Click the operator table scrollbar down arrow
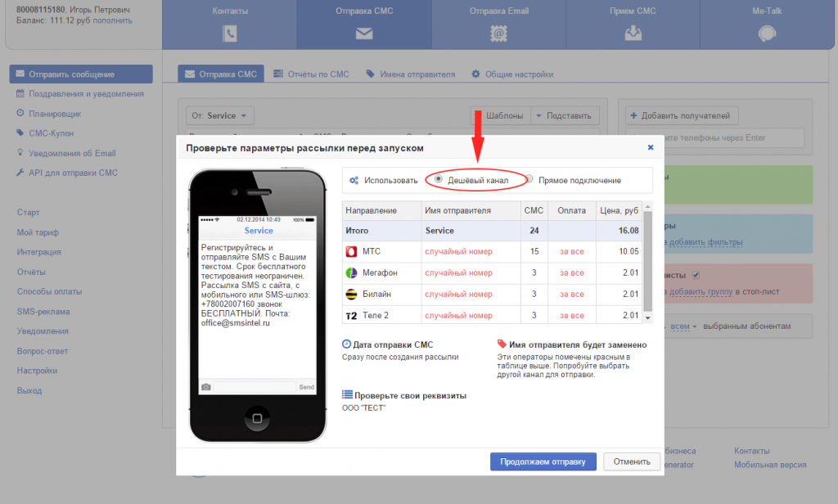Screen dimensions: 838x504 (648, 317)
